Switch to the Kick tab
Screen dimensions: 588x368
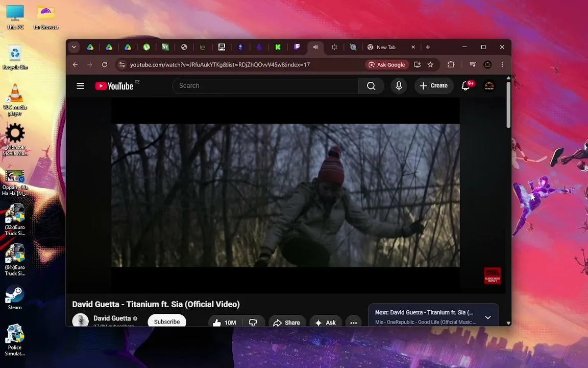click(278, 47)
